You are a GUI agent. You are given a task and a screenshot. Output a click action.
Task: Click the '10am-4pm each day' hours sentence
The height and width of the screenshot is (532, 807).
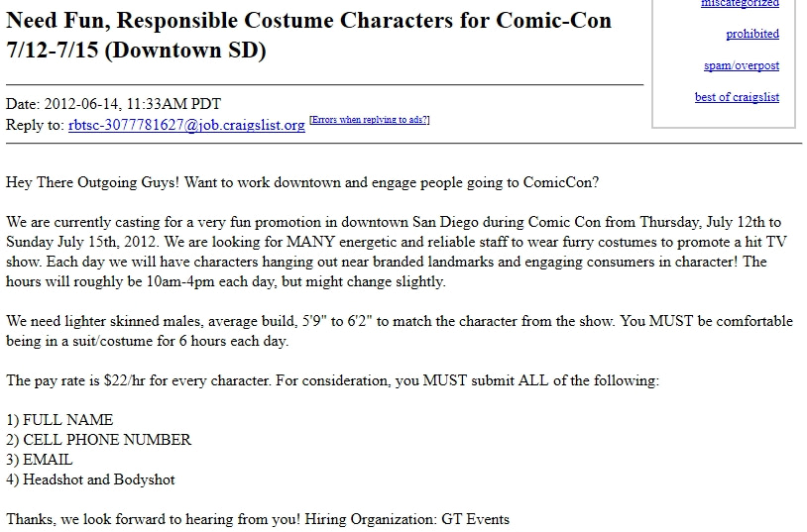pos(226,281)
